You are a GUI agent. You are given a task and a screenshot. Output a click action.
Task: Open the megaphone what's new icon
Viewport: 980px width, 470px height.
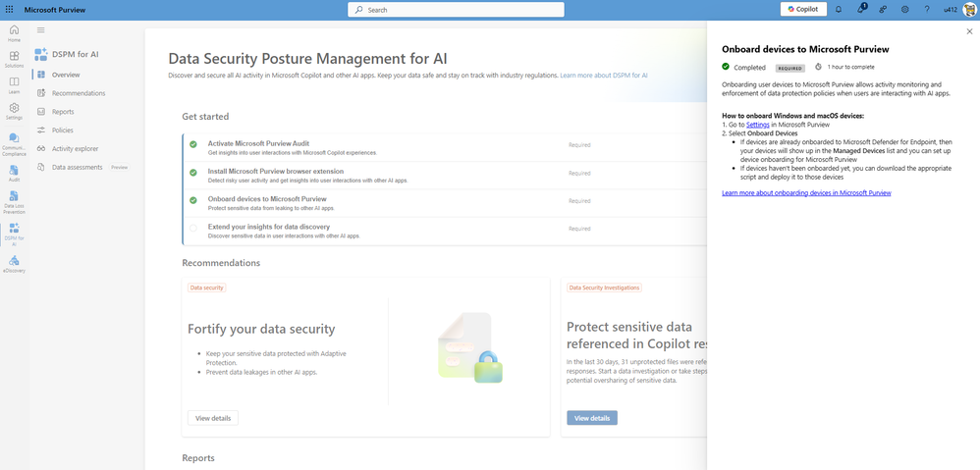[861, 9]
